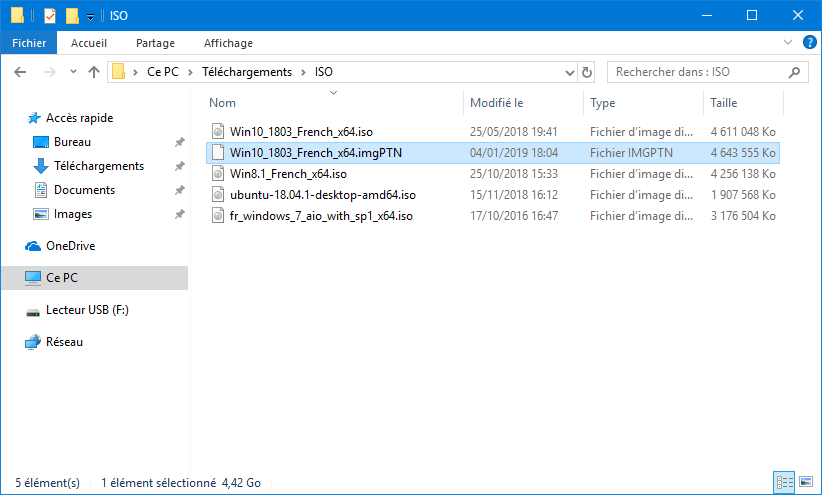Open the address bar history dropdown
The width and height of the screenshot is (822, 495).
click(x=569, y=72)
